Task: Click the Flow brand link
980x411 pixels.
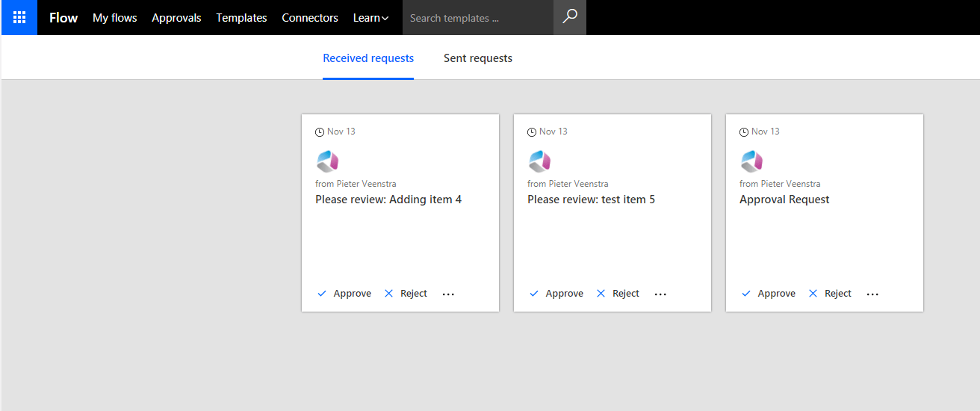Action: (x=63, y=18)
